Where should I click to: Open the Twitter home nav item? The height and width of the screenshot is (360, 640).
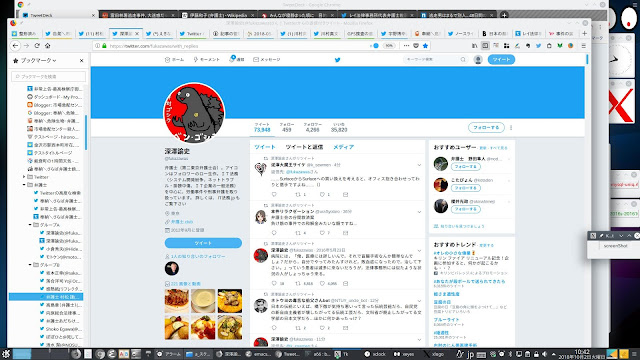coord(174,60)
